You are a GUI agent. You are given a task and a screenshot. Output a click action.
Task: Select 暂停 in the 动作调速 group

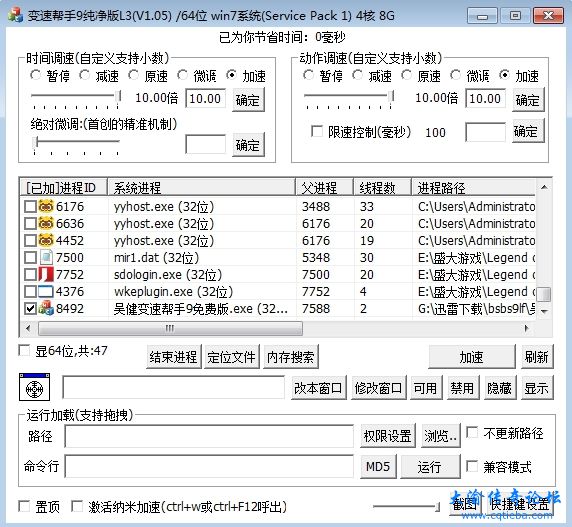(x=309, y=75)
